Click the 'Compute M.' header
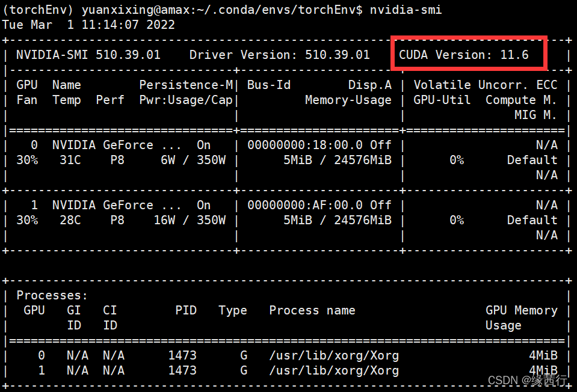The height and width of the screenshot is (392, 577). point(521,100)
